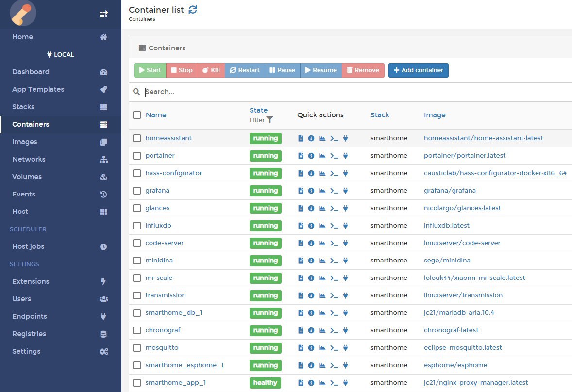Select the mosquitto container checkbox

tap(137, 348)
